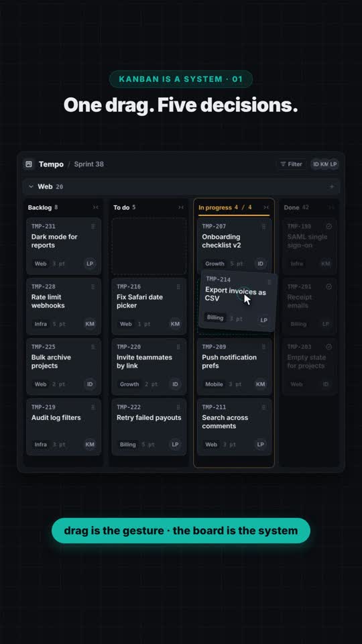Collapse the Done column

[332, 207]
